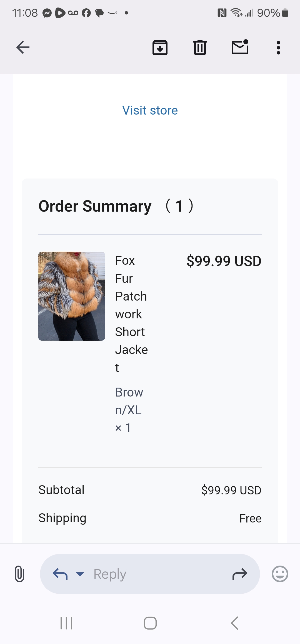The height and width of the screenshot is (644, 300).
Task: Archive this email
Action: (x=160, y=48)
